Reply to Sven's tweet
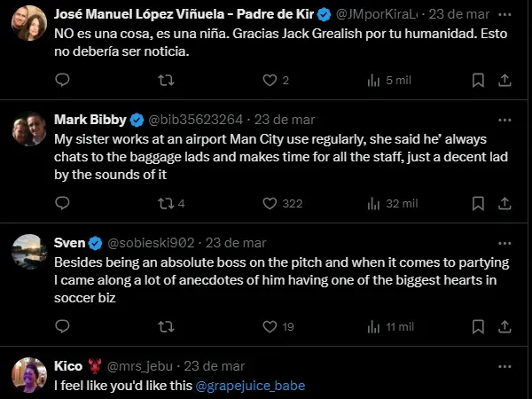The width and height of the screenshot is (532, 399). (62, 326)
